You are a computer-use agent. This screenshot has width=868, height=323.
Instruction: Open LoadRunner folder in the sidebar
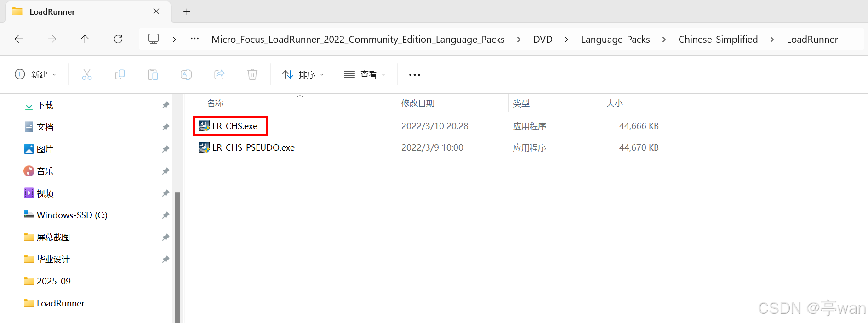(x=61, y=303)
